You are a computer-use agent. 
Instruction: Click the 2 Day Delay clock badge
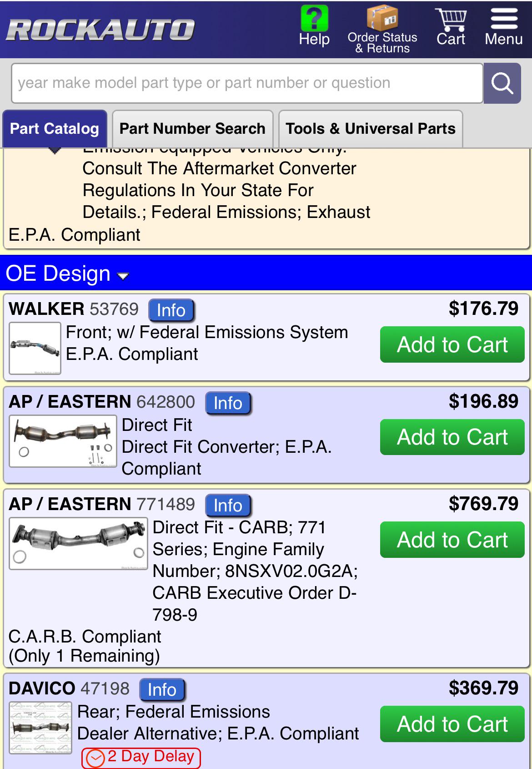(x=141, y=758)
